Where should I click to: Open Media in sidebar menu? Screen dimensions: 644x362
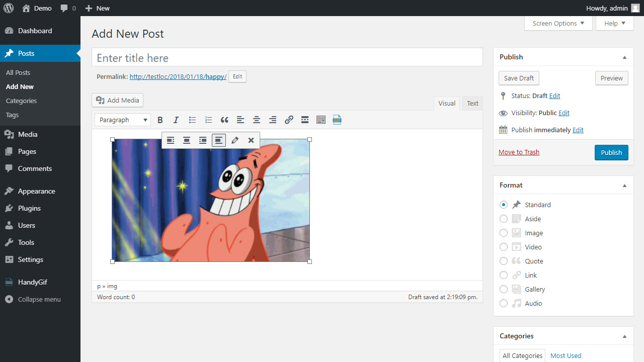40,134
